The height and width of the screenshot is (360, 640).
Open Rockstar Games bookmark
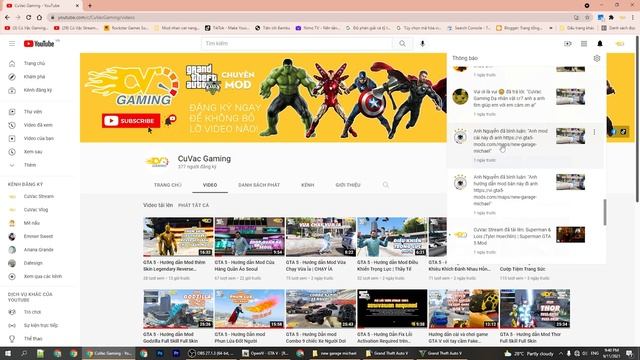(x=126, y=28)
